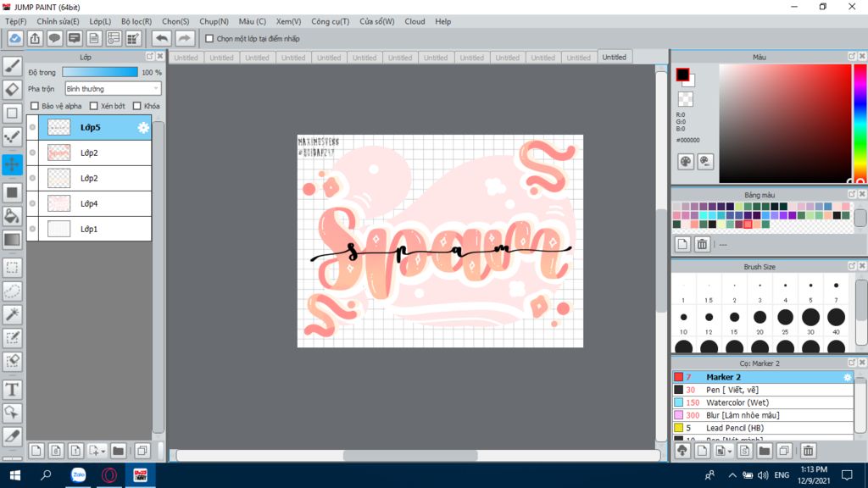
Task: Select the Lasso selection tool
Action: coord(12,291)
